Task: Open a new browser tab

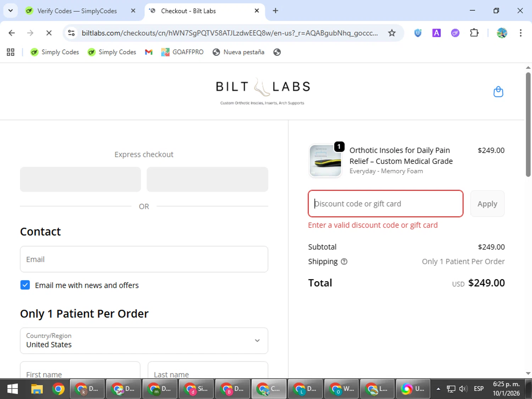Action: point(276,11)
